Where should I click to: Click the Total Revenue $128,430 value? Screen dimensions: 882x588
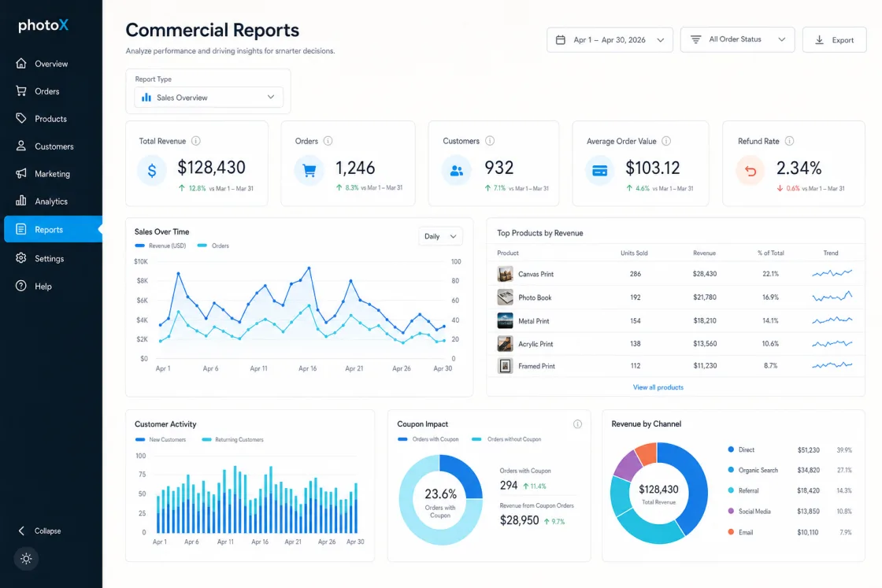click(x=212, y=168)
